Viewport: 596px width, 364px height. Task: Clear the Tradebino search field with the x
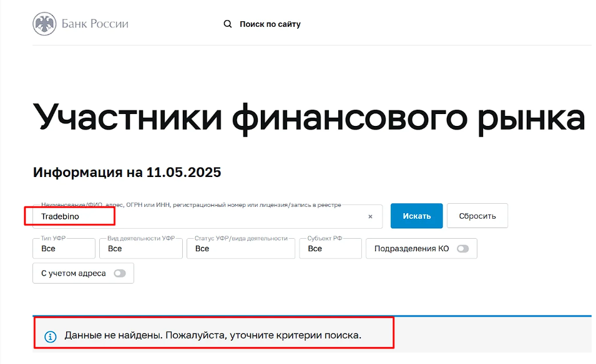point(370,216)
